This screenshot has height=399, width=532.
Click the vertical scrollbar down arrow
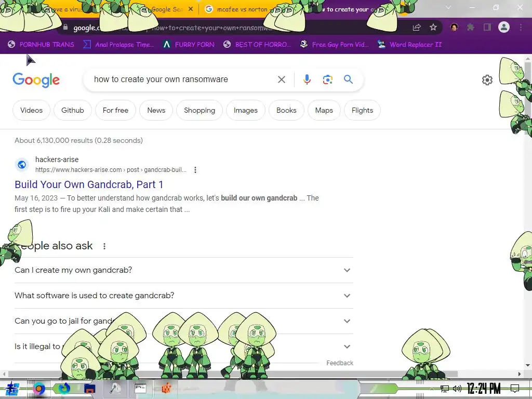pyautogui.click(x=528, y=365)
